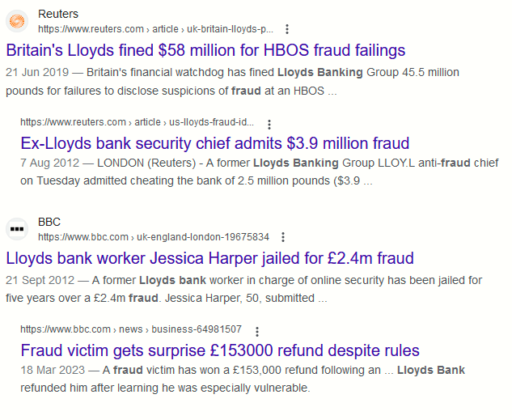Click the bbc.com news business-64981507 URL breadcrumb
Image resolution: width=512 pixels, height=420 pixels.
[x=131, y=330]
